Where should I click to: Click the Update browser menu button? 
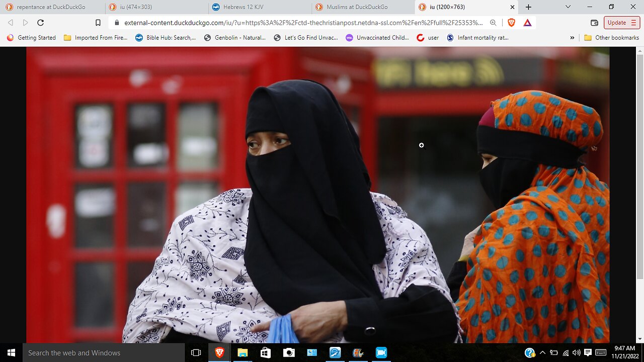[x=622, y=23]
